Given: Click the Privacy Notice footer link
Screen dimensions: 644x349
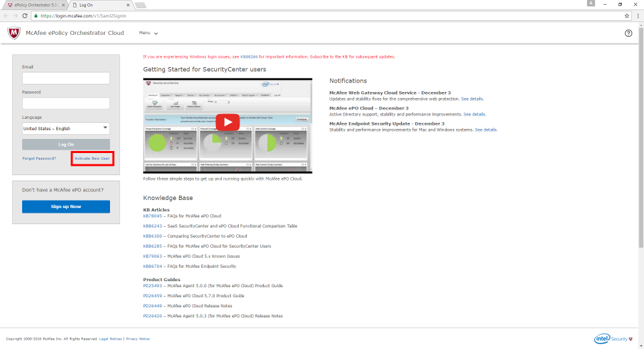Looking at the screenshot, I should (138, 339).
